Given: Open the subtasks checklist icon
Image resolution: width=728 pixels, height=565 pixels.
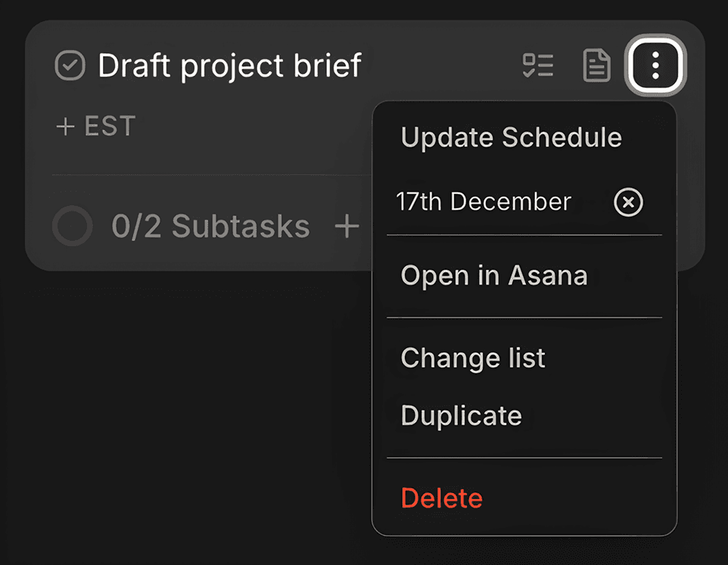Looking at the screenshot, I should coord(538,66).
